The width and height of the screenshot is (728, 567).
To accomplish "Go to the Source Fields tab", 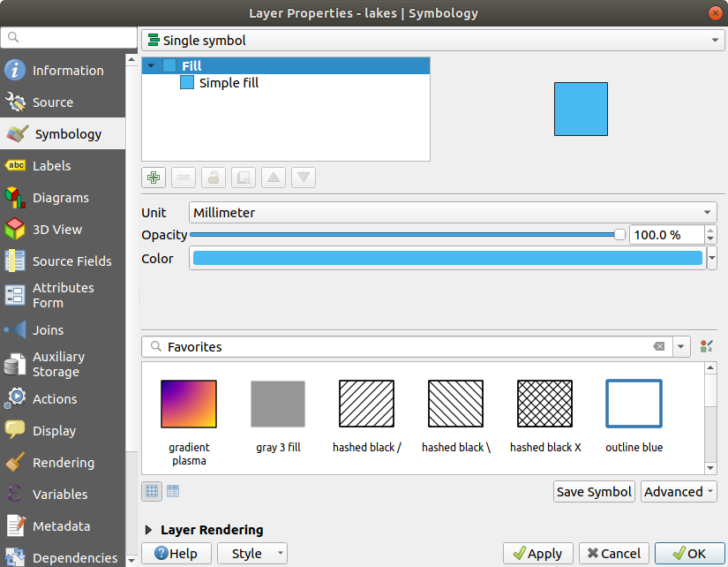I will (71, 261).
